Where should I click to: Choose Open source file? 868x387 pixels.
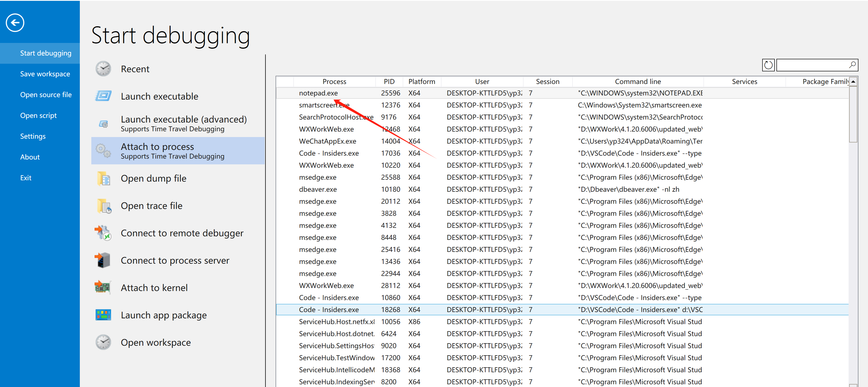pos(40,95)
